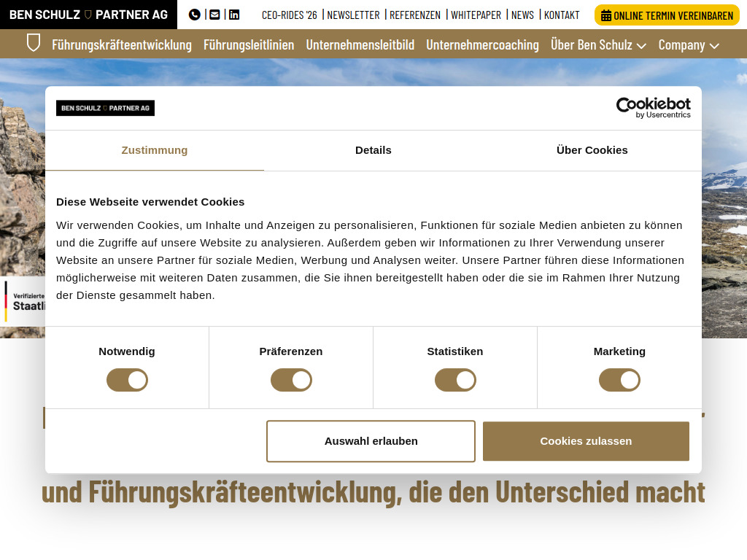Open email via the envelope icon

[x=214, y=14]
